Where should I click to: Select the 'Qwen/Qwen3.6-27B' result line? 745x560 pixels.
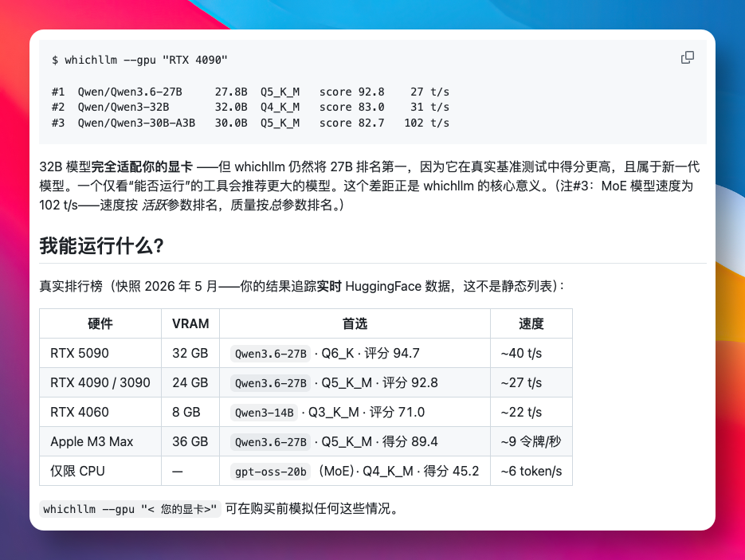click(x=250, y=92)
